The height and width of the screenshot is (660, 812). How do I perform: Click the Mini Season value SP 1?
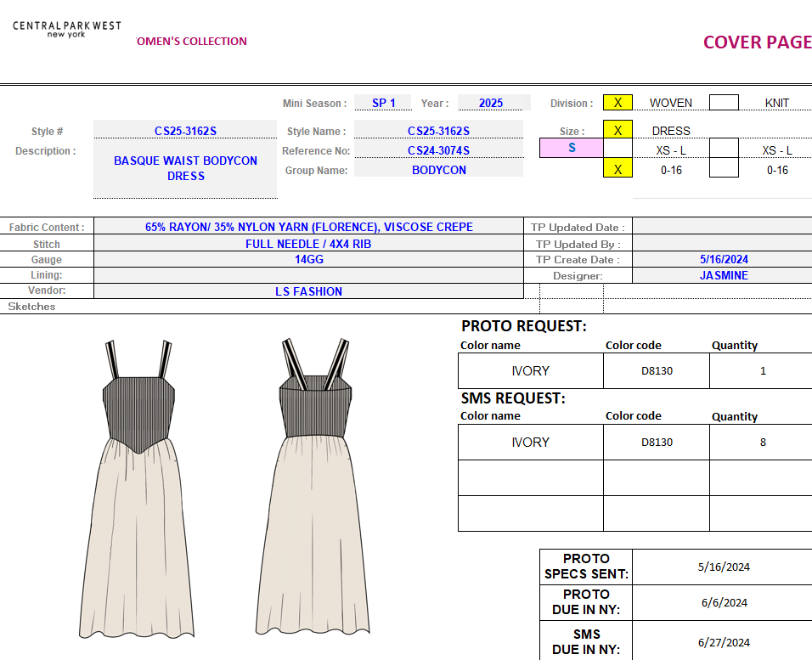(x=383, y=103)
